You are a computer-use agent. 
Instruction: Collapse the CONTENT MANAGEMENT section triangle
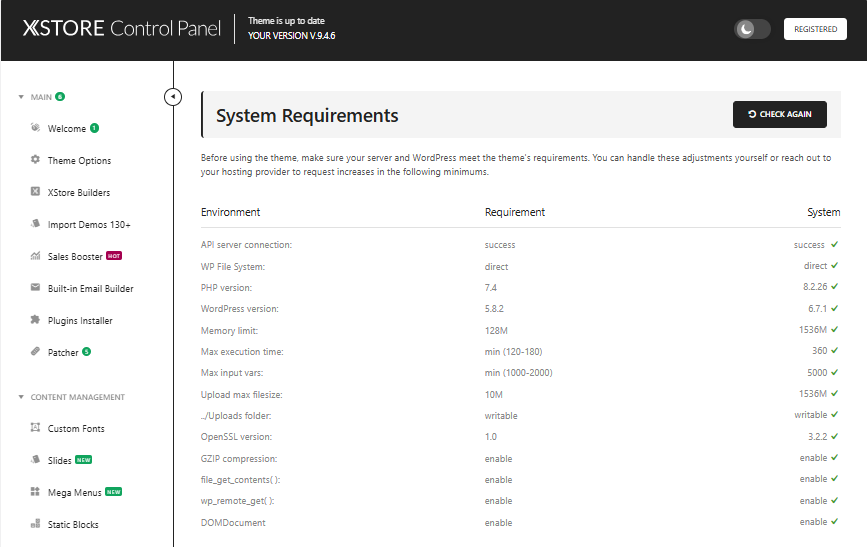pos(21,397)
